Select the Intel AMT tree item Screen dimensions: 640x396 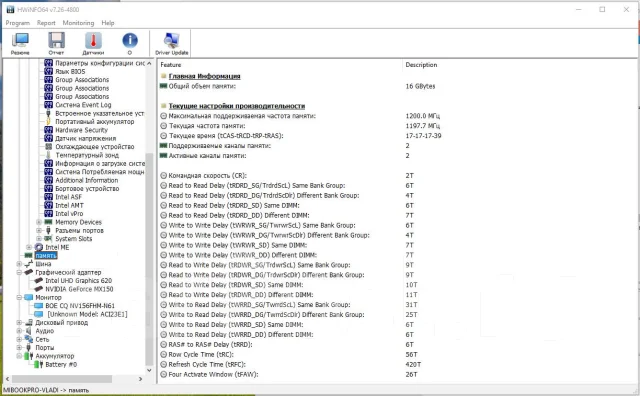[69, 205]
